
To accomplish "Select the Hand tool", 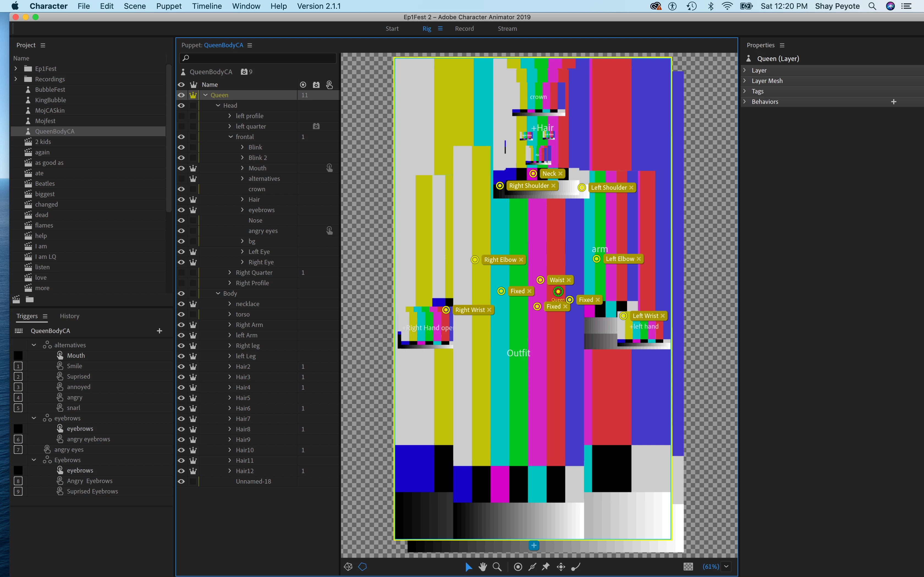I will point(483,567).
